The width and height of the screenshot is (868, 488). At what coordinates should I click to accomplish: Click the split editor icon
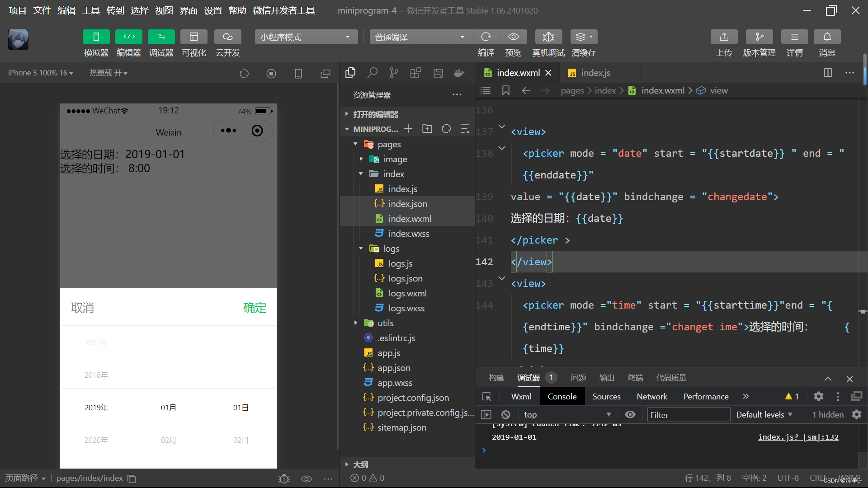pos(828,73)
